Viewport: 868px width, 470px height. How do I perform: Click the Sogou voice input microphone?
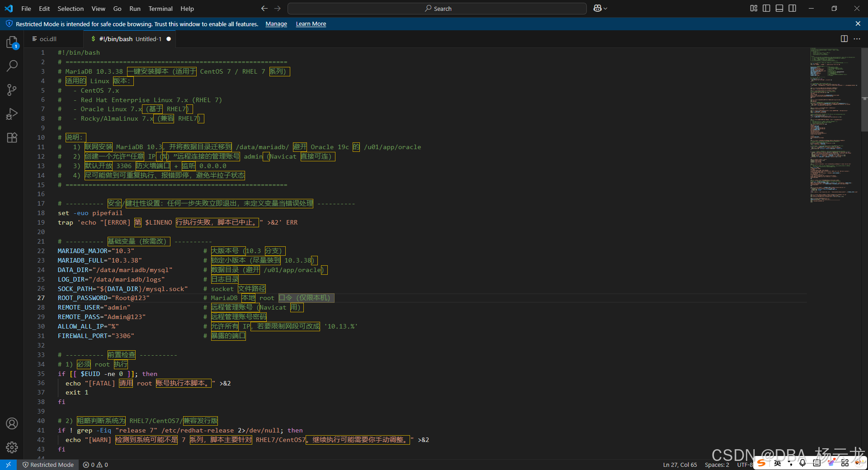point(802,463)
